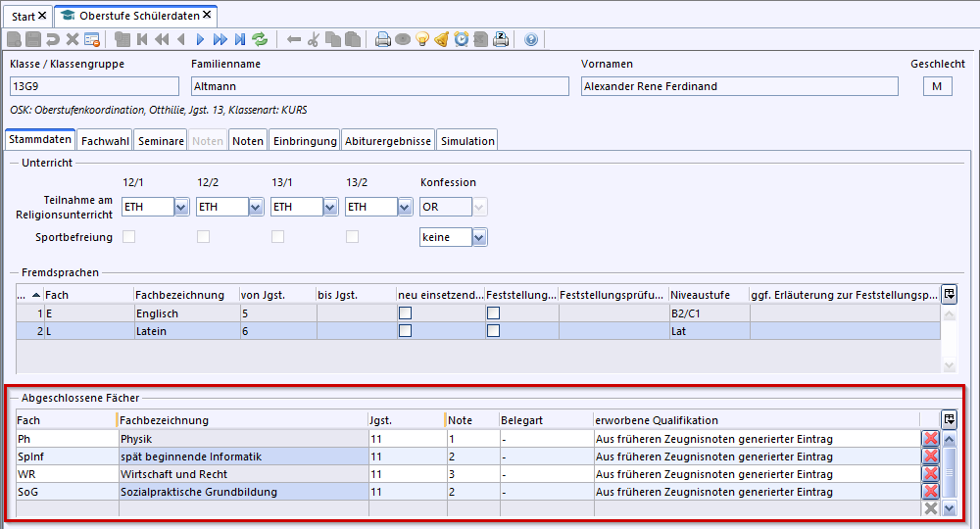The image size is (980, 529).
Task: Open the 12/1 religion dropdown
Action: tap(181, 207)
